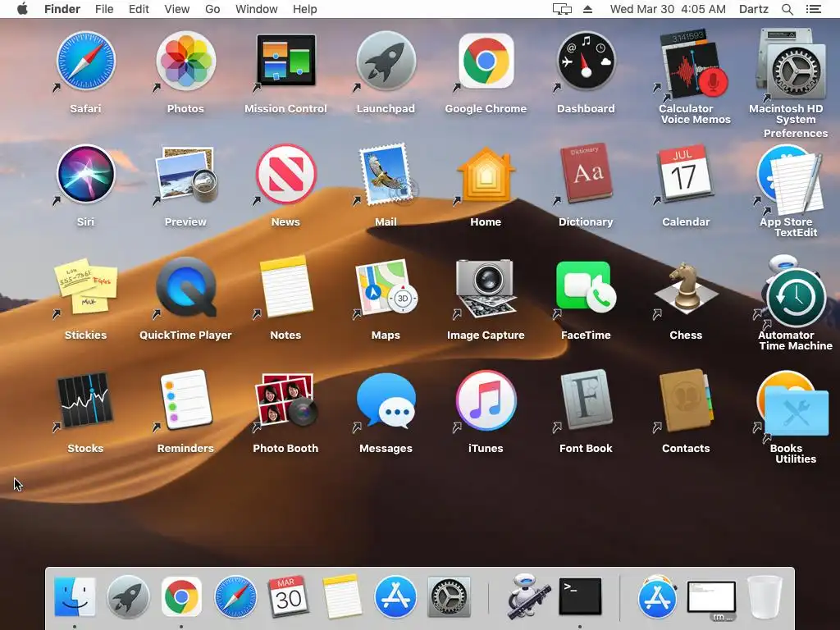Open the Finder menu

62,9
